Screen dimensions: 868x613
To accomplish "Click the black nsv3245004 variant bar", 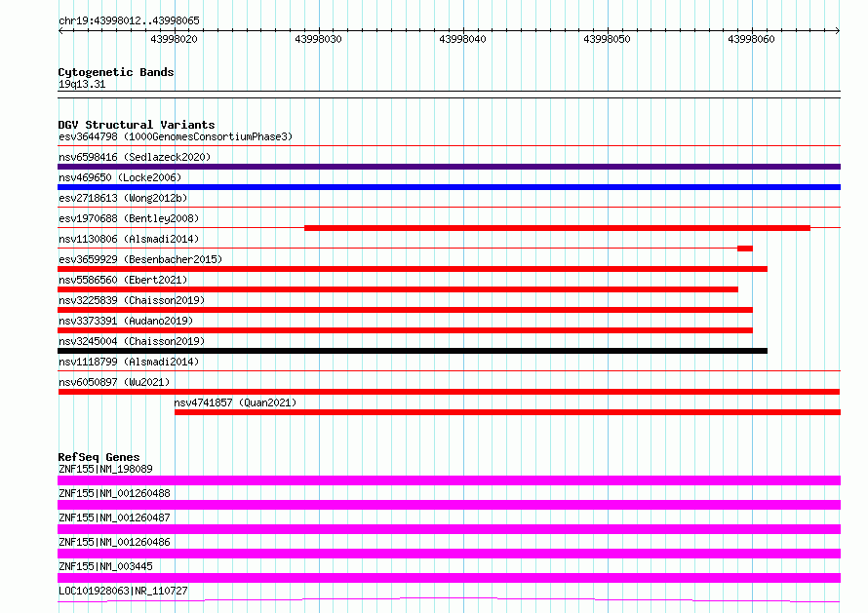I will pos(413,351).
